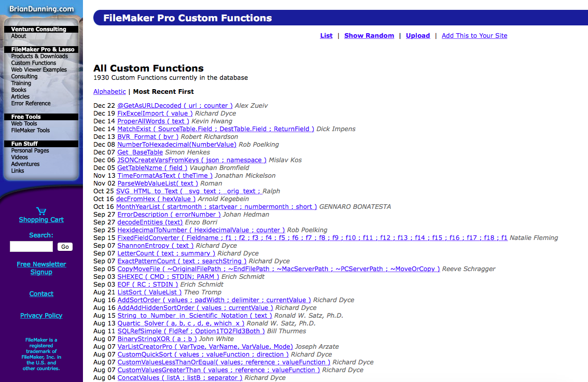Open the ShannonEntropy ( text ) function

tap(155, 246)
